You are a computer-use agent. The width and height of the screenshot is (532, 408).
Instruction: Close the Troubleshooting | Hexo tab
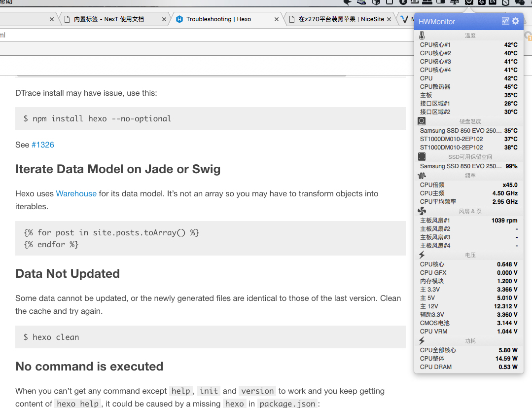click(277, 19)
